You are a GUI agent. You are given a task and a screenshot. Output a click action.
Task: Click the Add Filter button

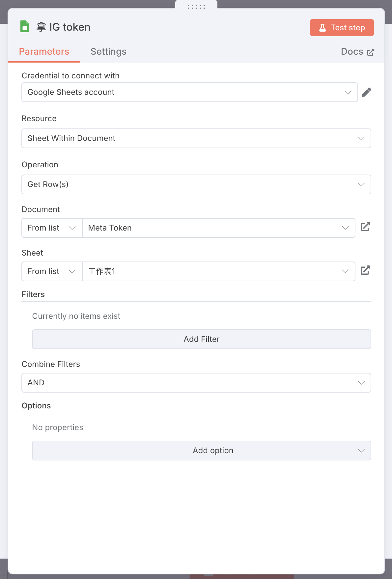click(x=202, y=339)
